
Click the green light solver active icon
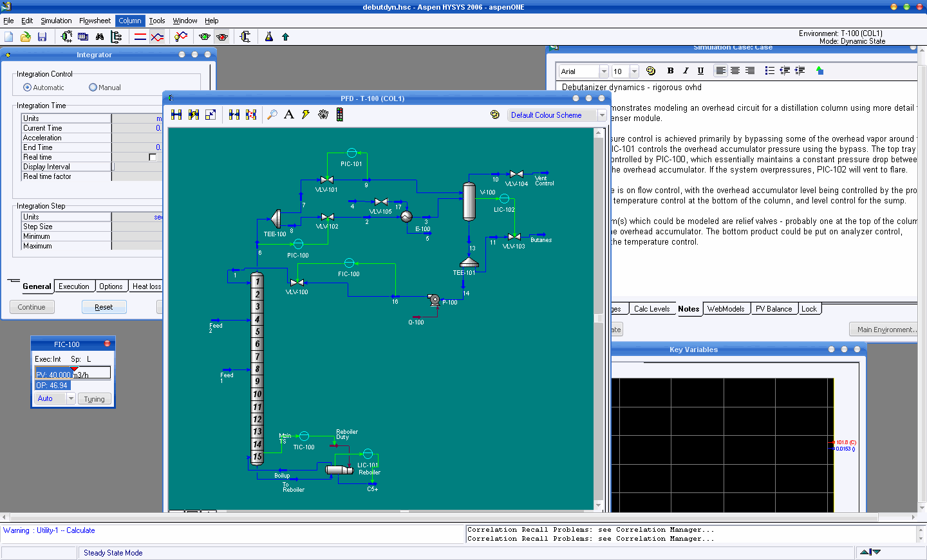[x=205, y=37]
